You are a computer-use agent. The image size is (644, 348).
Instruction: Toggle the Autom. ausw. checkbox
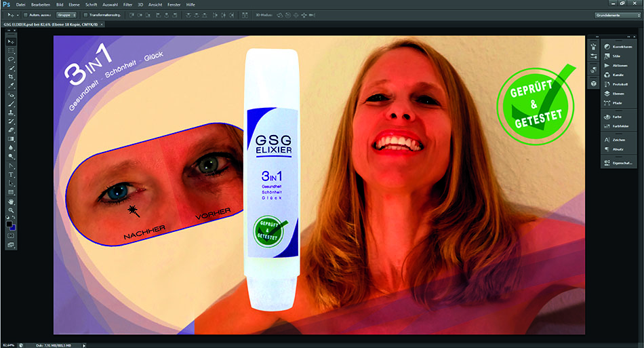pos(26,15)
